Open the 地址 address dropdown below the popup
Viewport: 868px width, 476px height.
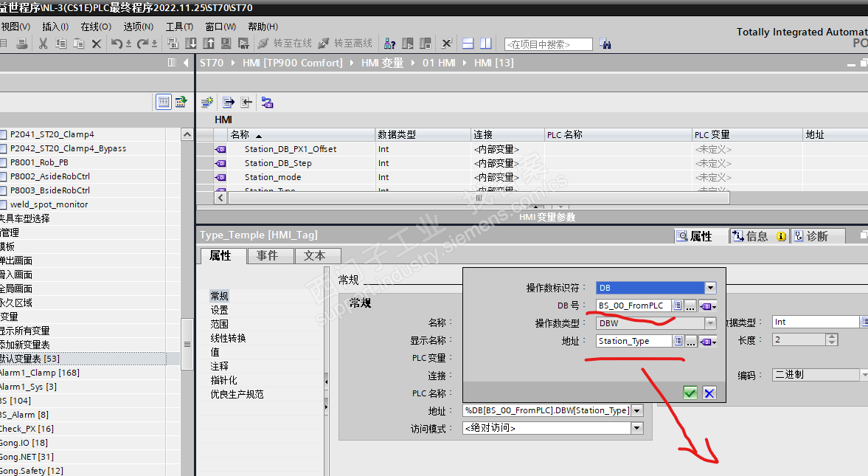click(637, 410)
